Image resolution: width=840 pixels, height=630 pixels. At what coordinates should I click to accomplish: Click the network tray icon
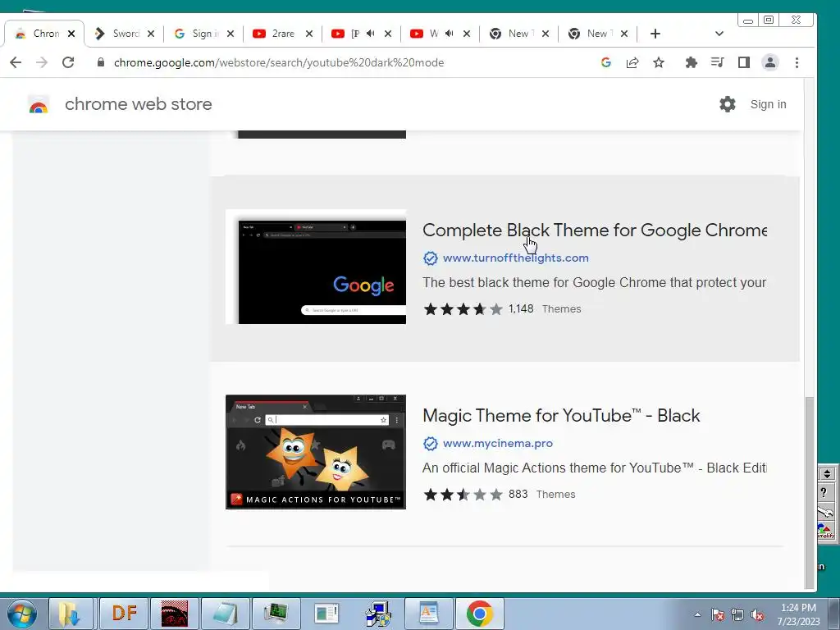737,615
